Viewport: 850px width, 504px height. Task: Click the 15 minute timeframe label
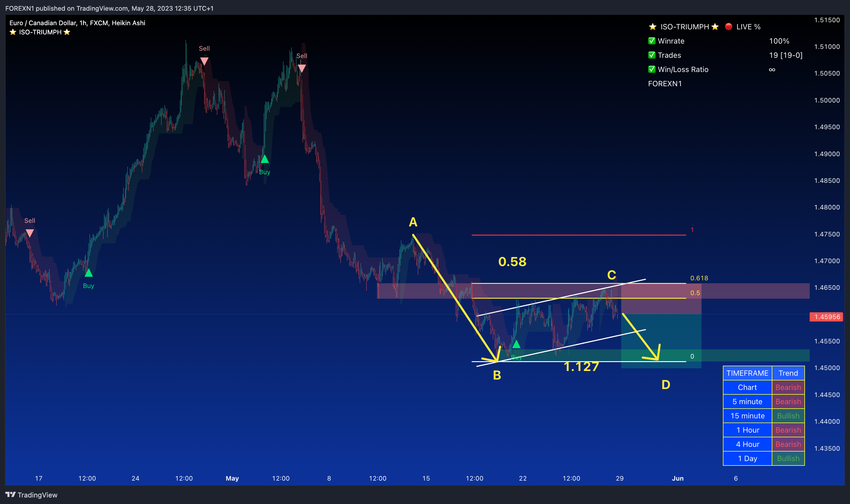[x=747, y=416]
